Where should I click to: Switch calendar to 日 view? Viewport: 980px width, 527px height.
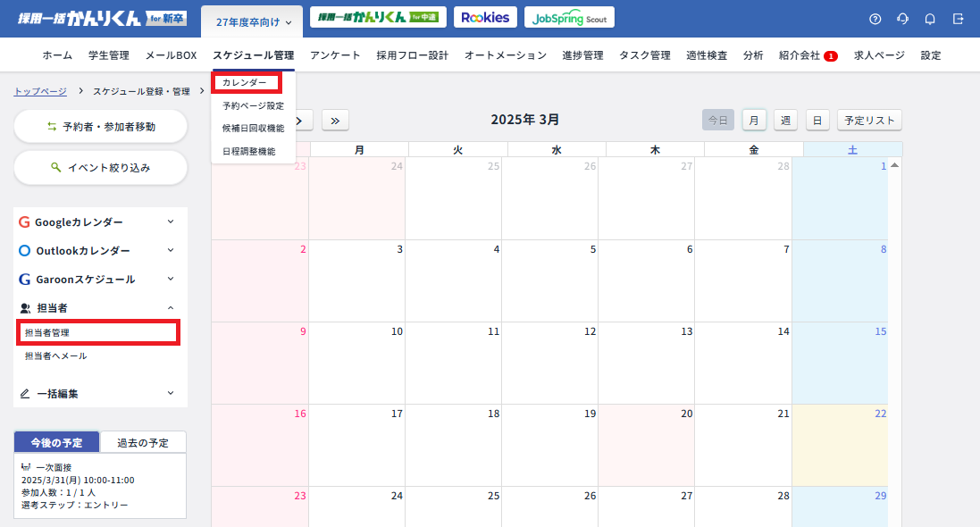817,120
